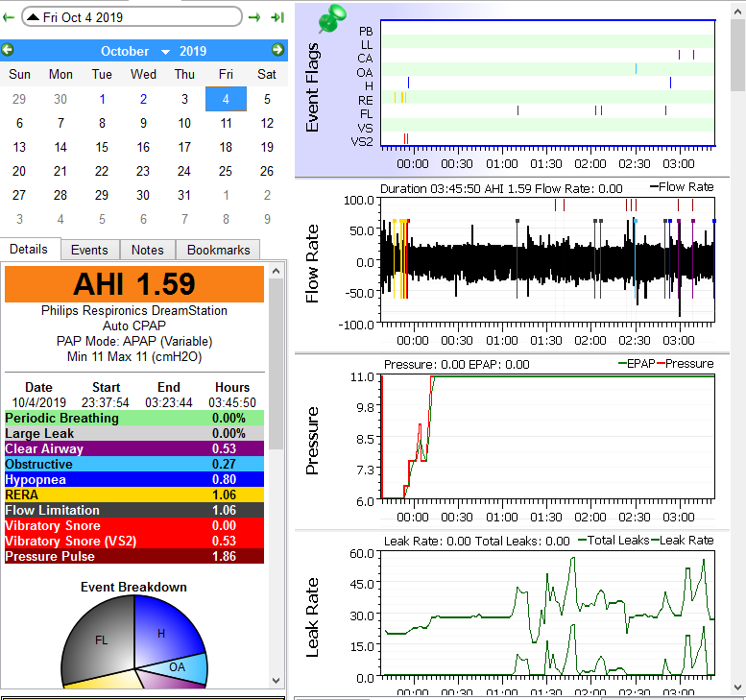The width and height of the screenshot is (746, 700).
Task: Click details panel scrollbar thumb
Action: point(276,364)
